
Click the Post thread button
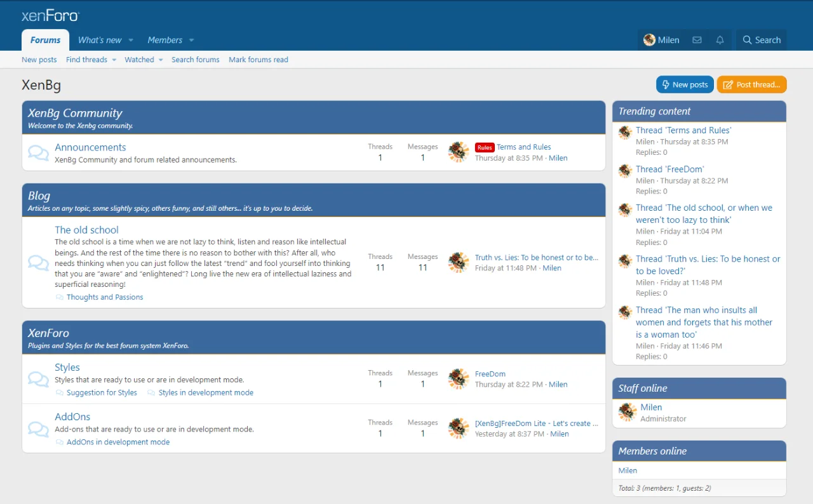click(x=751, y=84)
